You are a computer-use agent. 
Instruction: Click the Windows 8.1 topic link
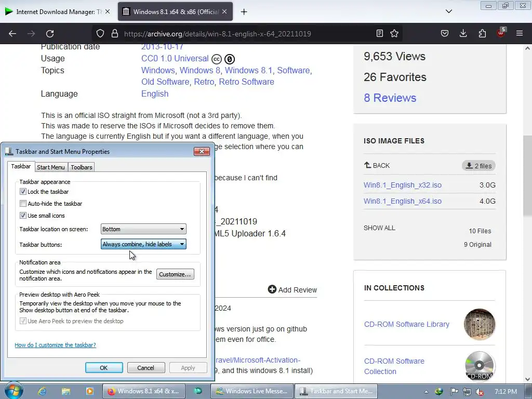click(x=249, y=70)
